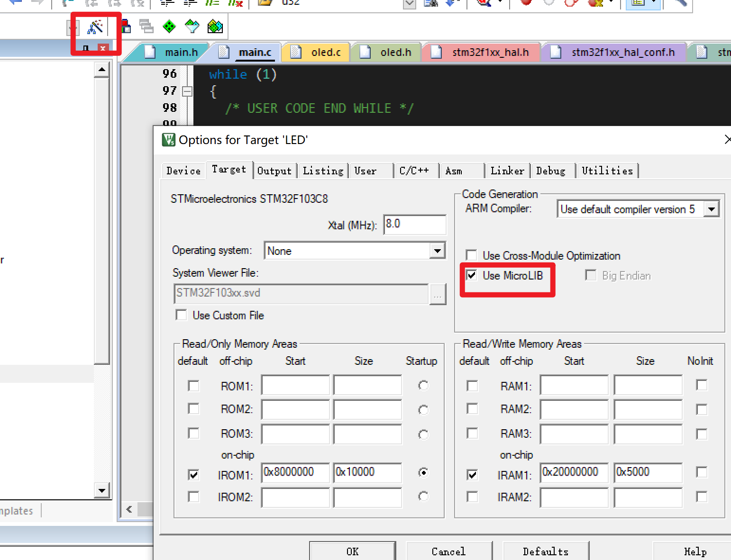Select ROM2 startup radio button
This screenshot has width=731, height=560.
[423, 410]
